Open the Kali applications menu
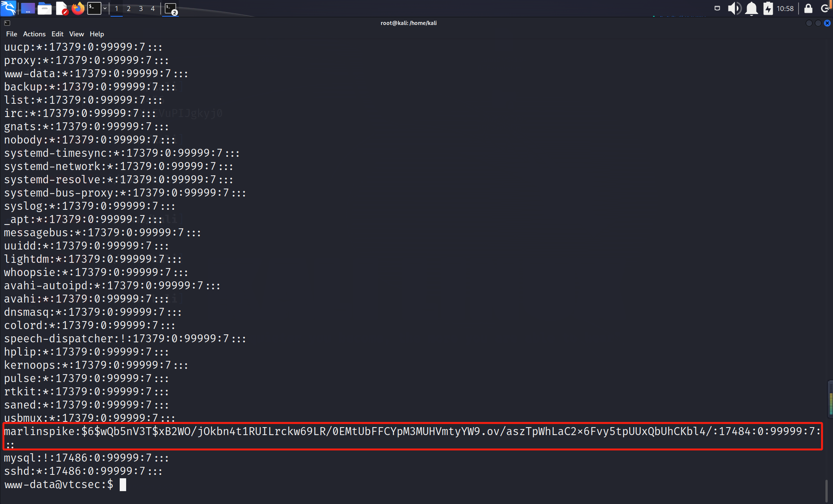The width and height of the screenshot is (833, 504). pos(8,8)
